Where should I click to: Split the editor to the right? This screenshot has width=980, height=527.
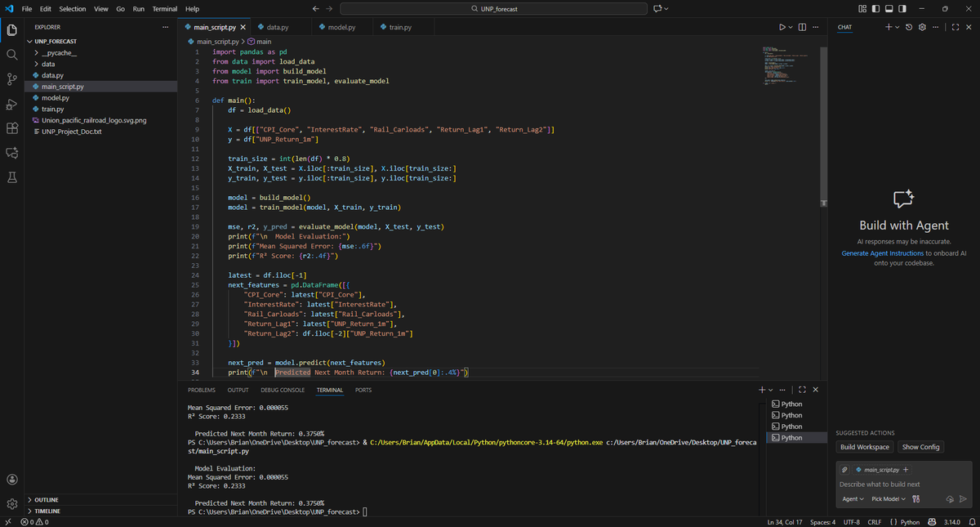[802, 27]
